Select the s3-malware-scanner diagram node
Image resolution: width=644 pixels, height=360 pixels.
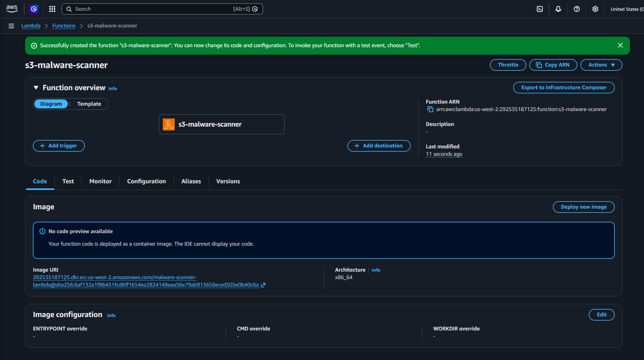click(222, 124)
